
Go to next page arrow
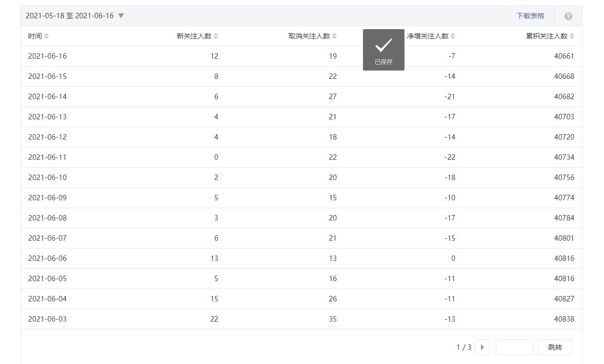pyautogui.click(x=482, y=347)
